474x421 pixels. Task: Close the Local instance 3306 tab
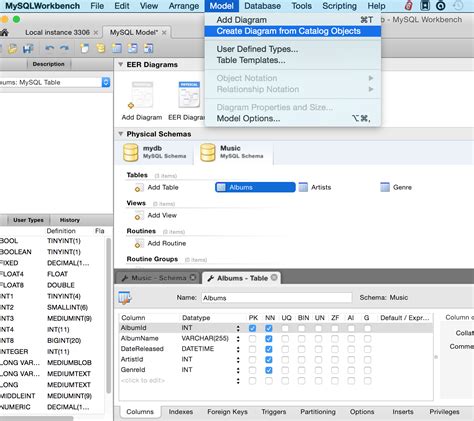96,33
